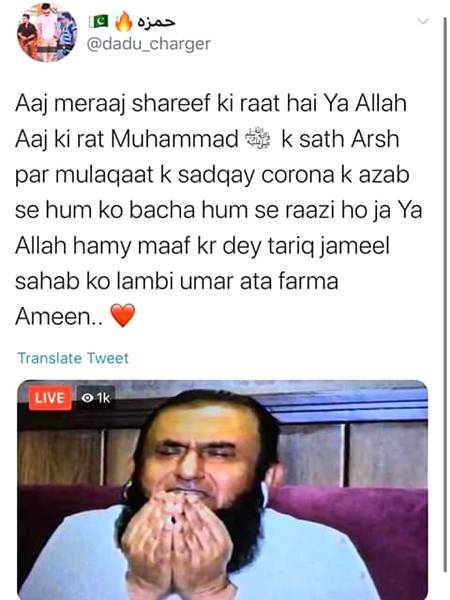
Task: Click the Pakistan flag emoji beside the name
Action: pyautogui.click(x=99, y=21)
